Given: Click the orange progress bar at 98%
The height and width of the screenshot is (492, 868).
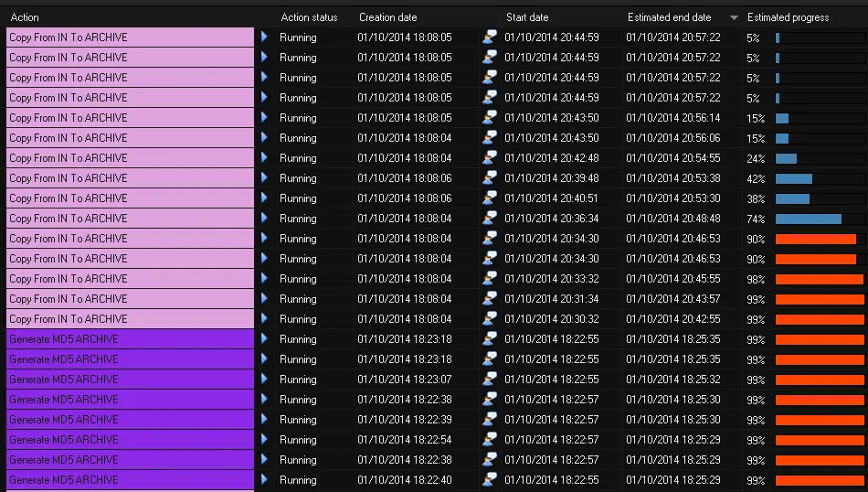Looking at the screenshot, I should pyautogui.click(x=818, y=279).
